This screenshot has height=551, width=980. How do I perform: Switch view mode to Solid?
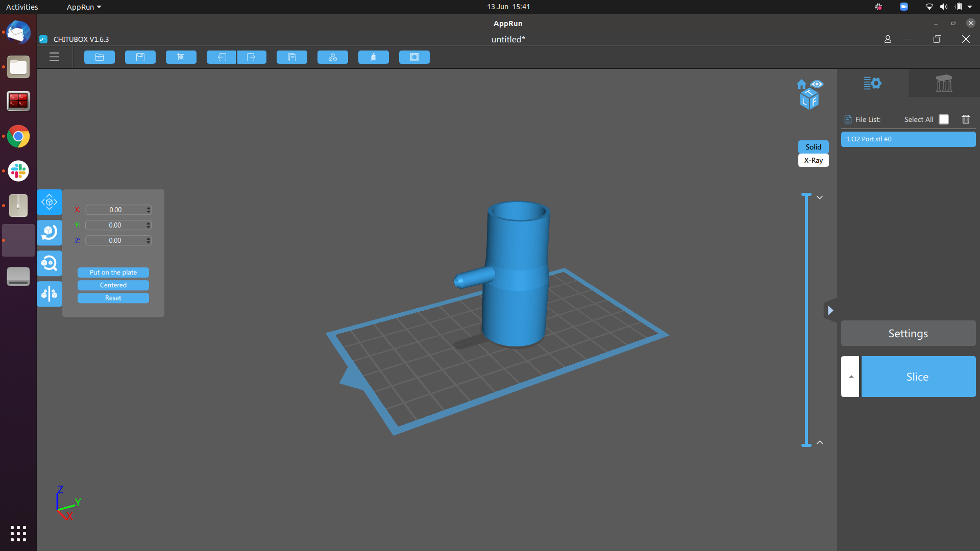(813, 147)
